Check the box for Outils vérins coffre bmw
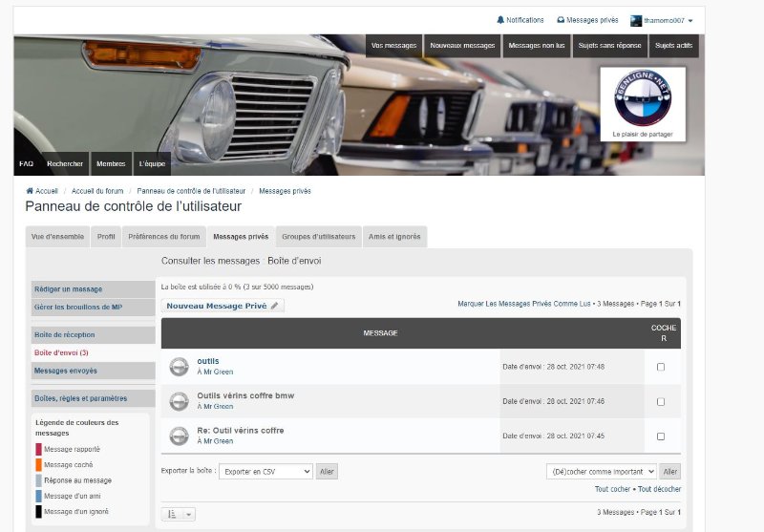The width and height of the screenshot is (764, 532). click(x=661, y=402)
